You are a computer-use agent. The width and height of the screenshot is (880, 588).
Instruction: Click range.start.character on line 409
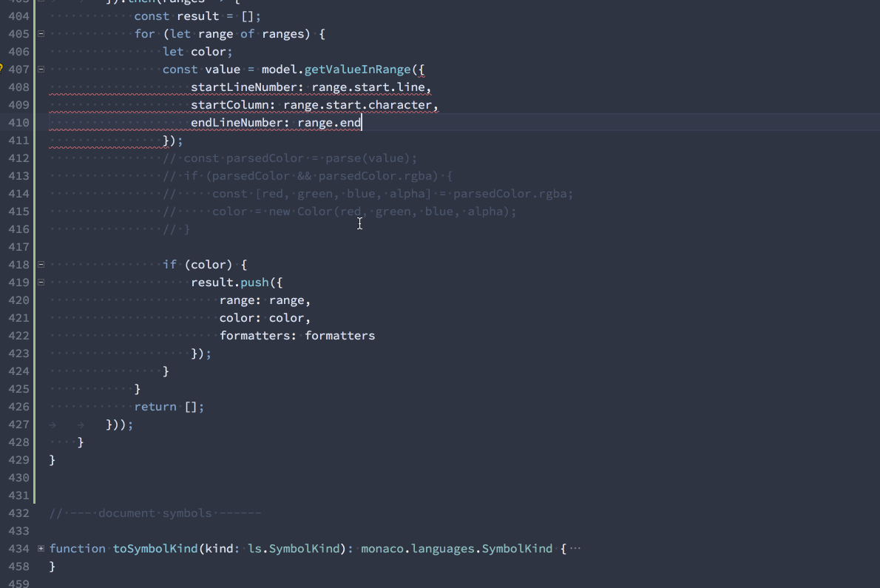(x=357, y=105)
